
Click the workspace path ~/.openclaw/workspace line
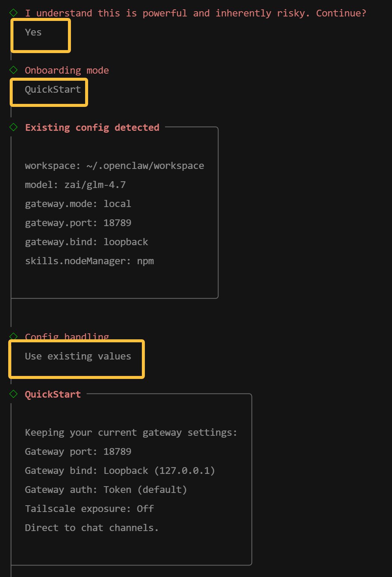pos(114,166)
